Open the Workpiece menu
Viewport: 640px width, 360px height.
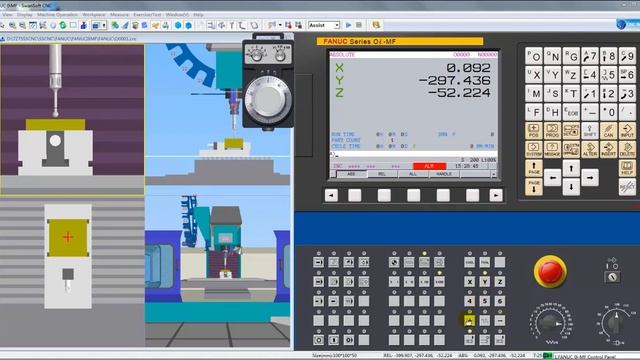[x=93, y=15]
